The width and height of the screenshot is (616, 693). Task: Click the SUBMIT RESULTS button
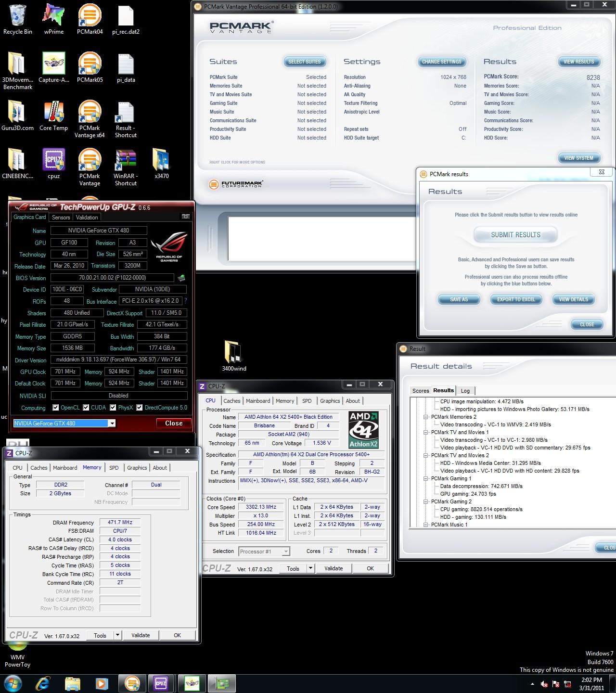(x=515, y=235)
